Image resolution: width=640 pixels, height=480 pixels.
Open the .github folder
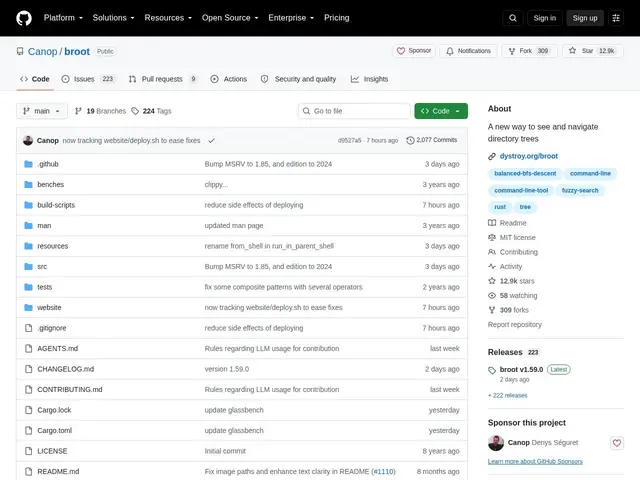(48, 164)
